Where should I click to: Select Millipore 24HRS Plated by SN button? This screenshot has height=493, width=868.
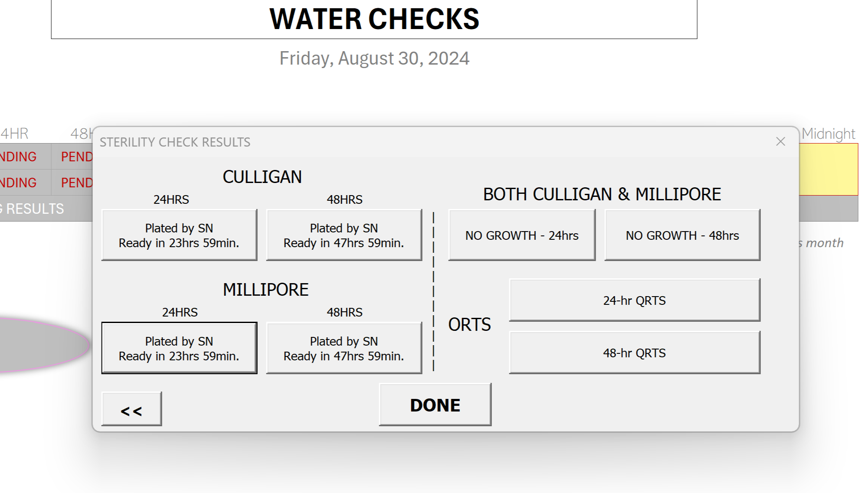pos(179,348)
